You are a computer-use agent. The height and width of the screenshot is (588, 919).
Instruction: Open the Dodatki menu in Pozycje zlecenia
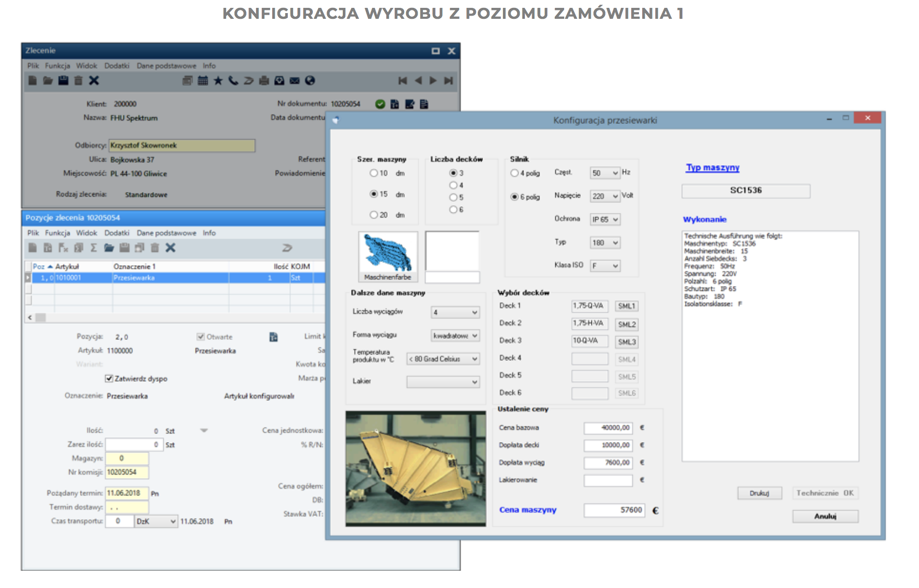click(x=117, y=233)
